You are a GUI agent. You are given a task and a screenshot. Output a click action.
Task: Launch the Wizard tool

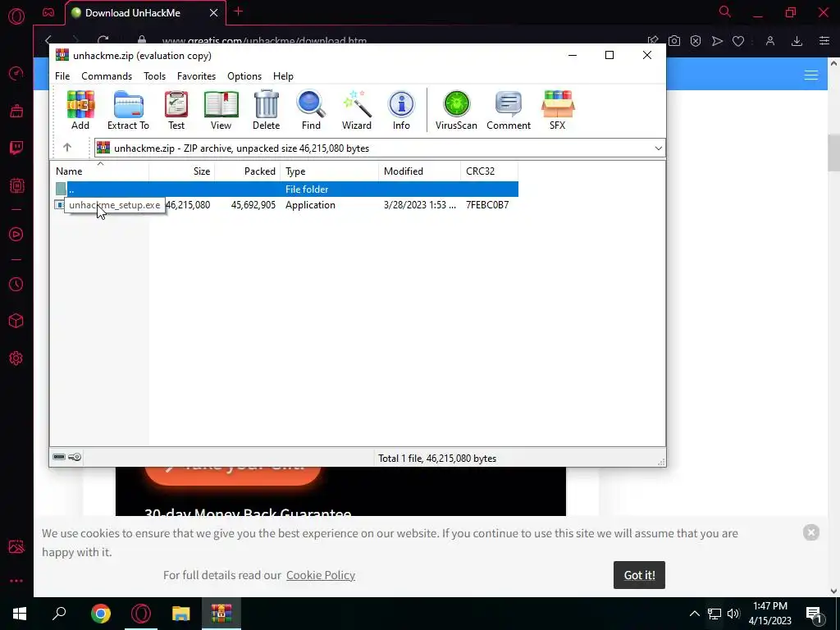(x=356, y=110)
